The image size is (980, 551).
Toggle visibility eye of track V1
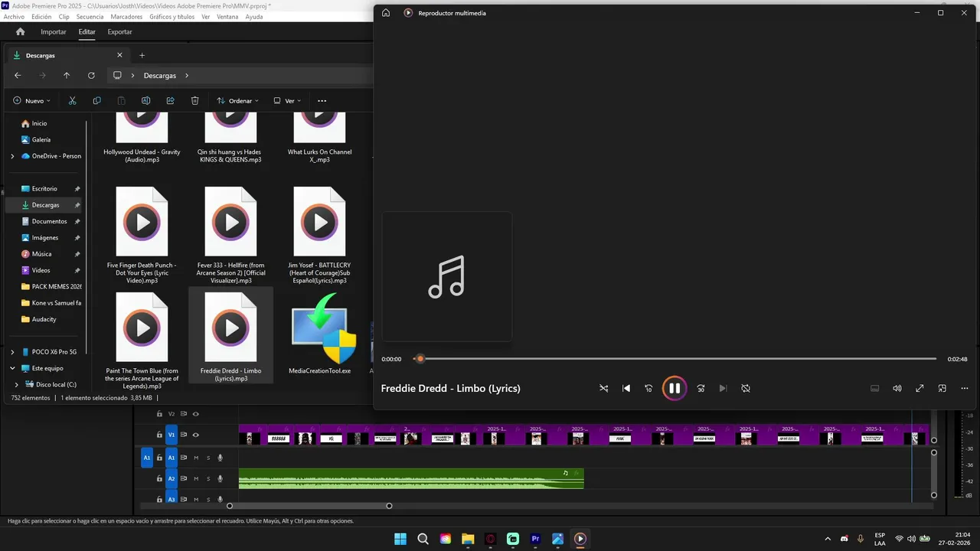tap(195, 435)
